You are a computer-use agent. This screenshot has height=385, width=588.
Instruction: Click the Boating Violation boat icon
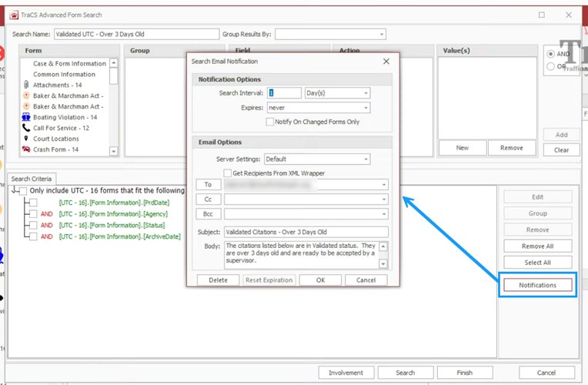tap(26, 117)
